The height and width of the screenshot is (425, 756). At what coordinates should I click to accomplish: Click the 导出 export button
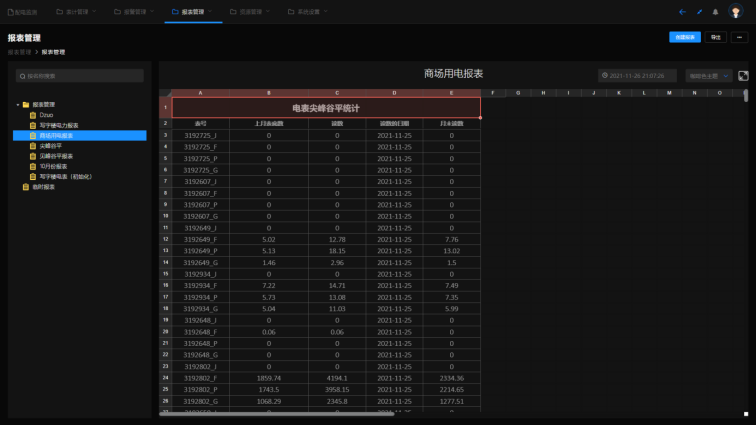[x=716, y=37]
